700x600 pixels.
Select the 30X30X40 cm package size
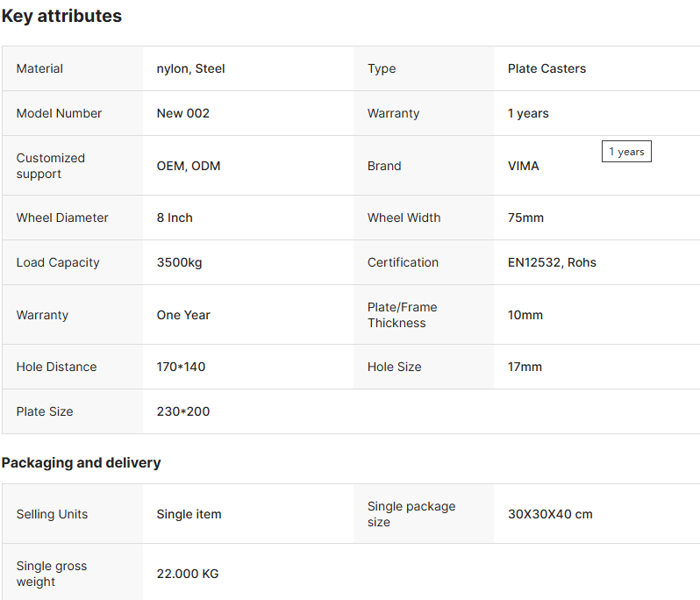(x=550, y=514)
